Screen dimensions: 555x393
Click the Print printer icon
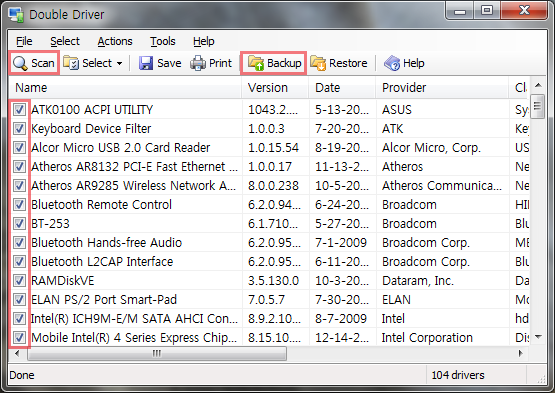(x=198, y=63)
